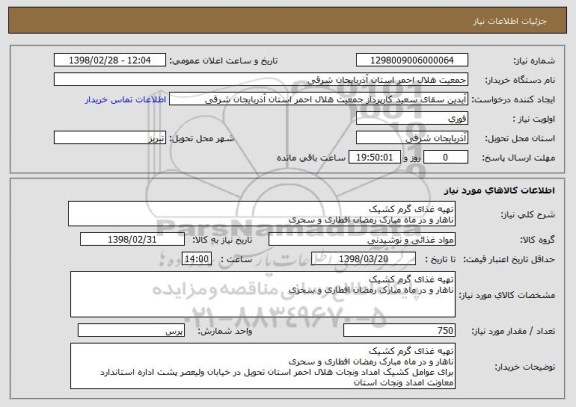
Task: Click the need date field 1398/02/31
Action: point(132,239)
